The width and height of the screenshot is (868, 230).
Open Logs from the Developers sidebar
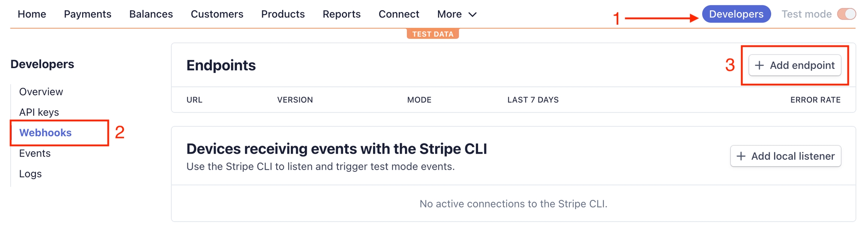pyautogui.click(x=31, y=174)
